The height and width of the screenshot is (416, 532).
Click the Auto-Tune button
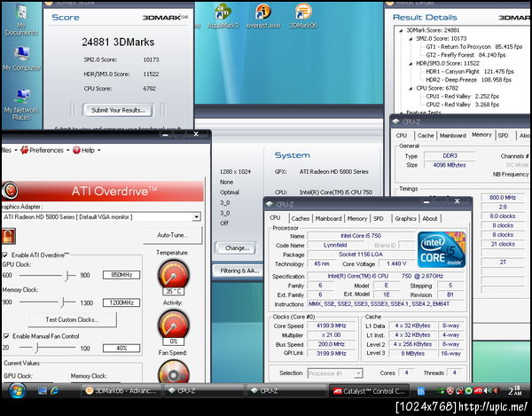pos(172,235)
